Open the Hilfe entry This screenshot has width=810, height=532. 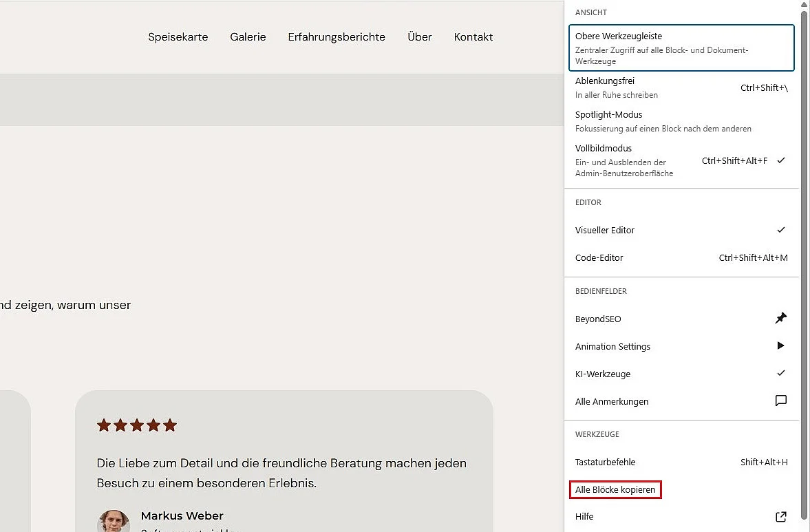click(x=681, y=516)
